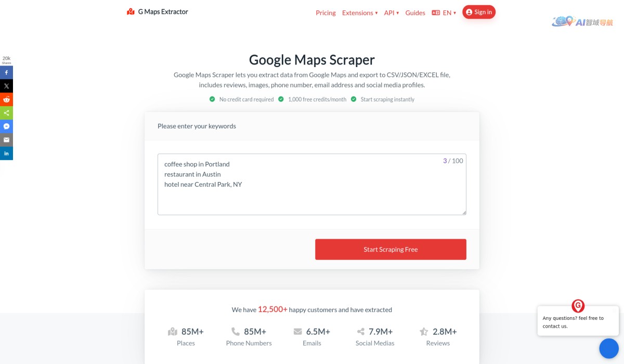Click Start Scraping Free button
Viewport: 624px width, 364px height.
click(x=391, y=249)
